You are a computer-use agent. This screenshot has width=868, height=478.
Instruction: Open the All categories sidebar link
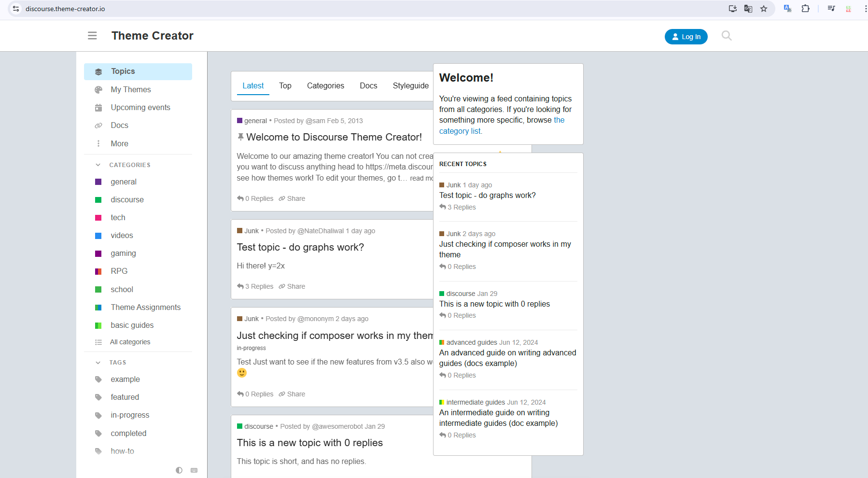(130, 342)
